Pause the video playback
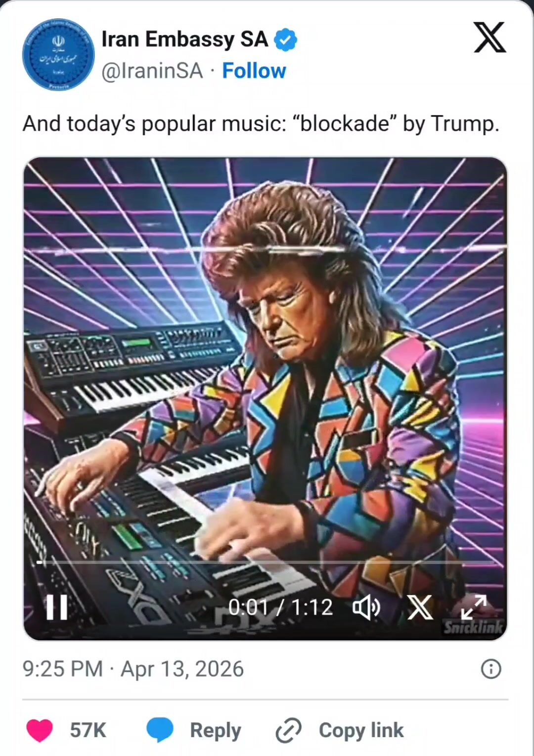 pos(56,607)
